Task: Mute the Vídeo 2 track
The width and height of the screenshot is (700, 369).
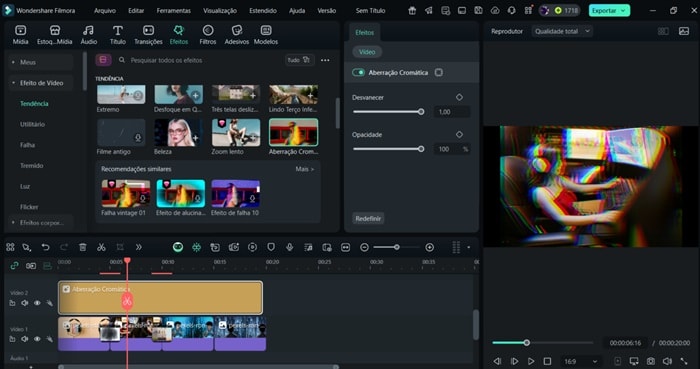Action: [25, 303]
